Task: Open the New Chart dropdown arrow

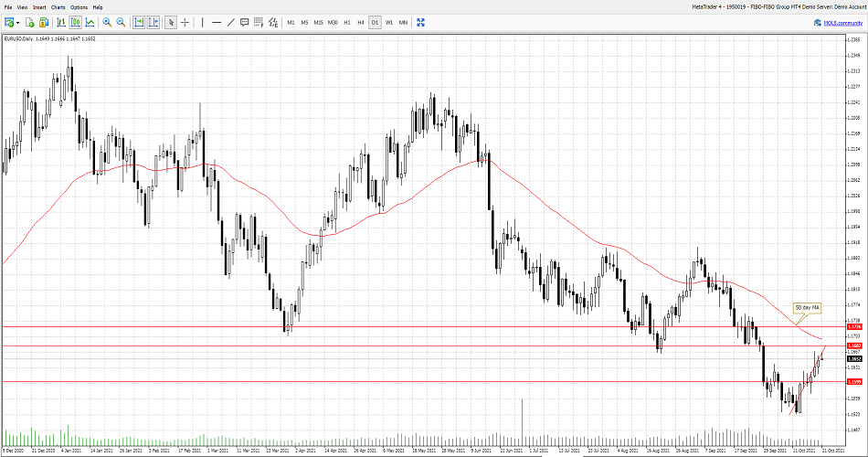Action: pyautogui.click(x=18, y=22)
